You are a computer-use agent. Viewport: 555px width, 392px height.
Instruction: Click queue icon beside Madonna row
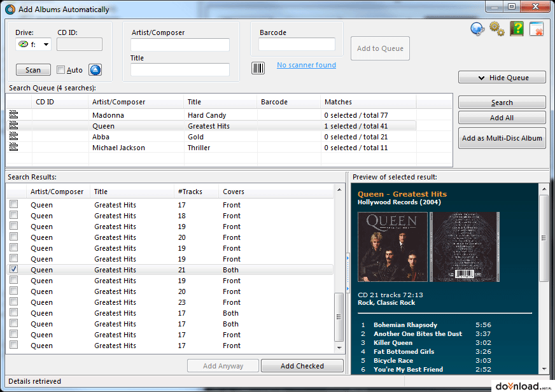[x=13, y=115]
